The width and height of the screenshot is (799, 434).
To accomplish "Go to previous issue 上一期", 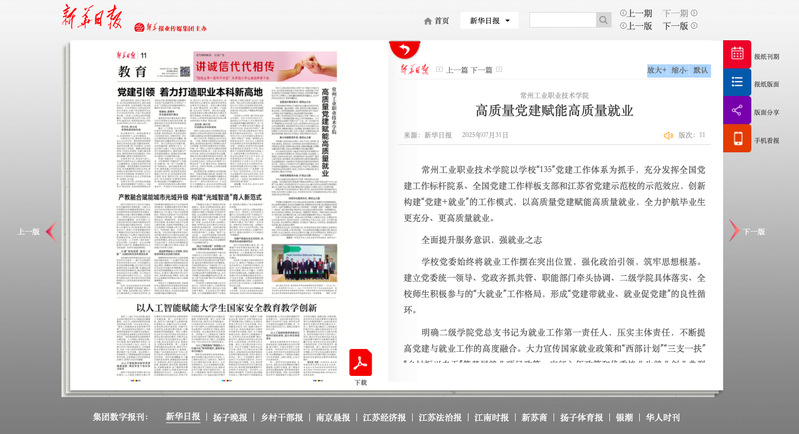I will [639, 13].
